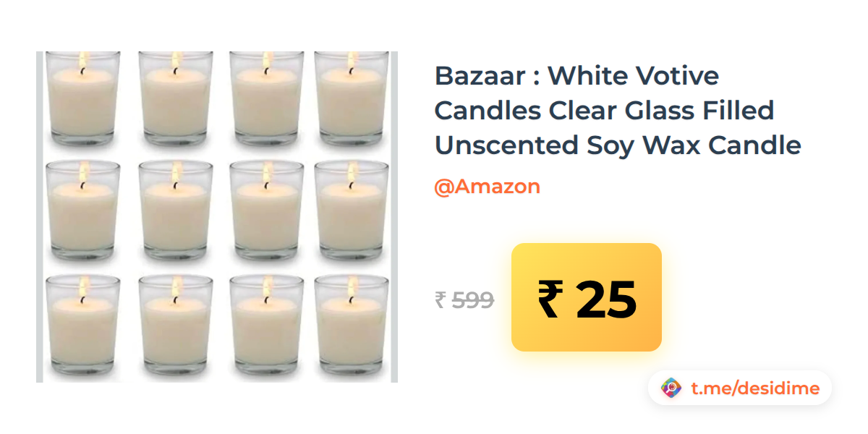Click the second candle in the top row
868x434 pixels.
point(176,98)
